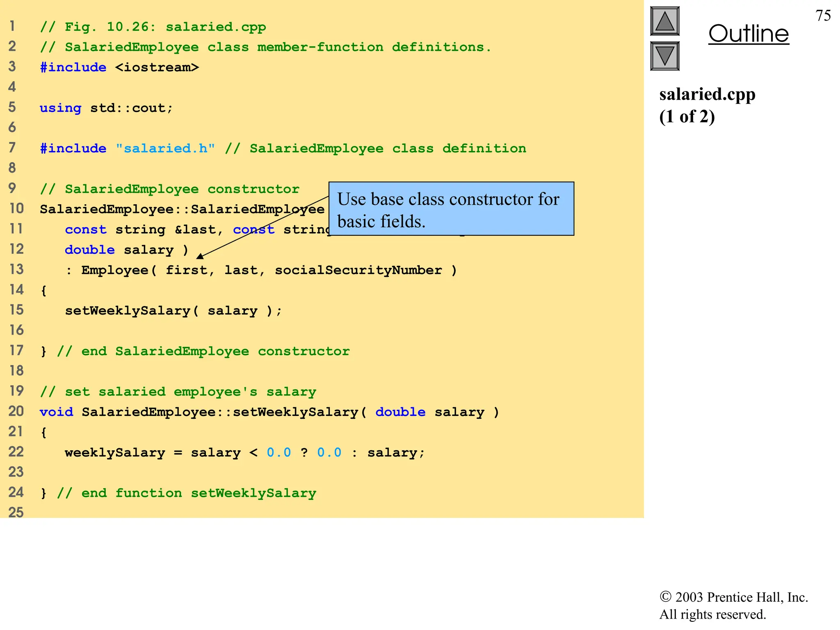Click the using std::cout statement
Screen dimensions: 840x630
coord(106,108)
